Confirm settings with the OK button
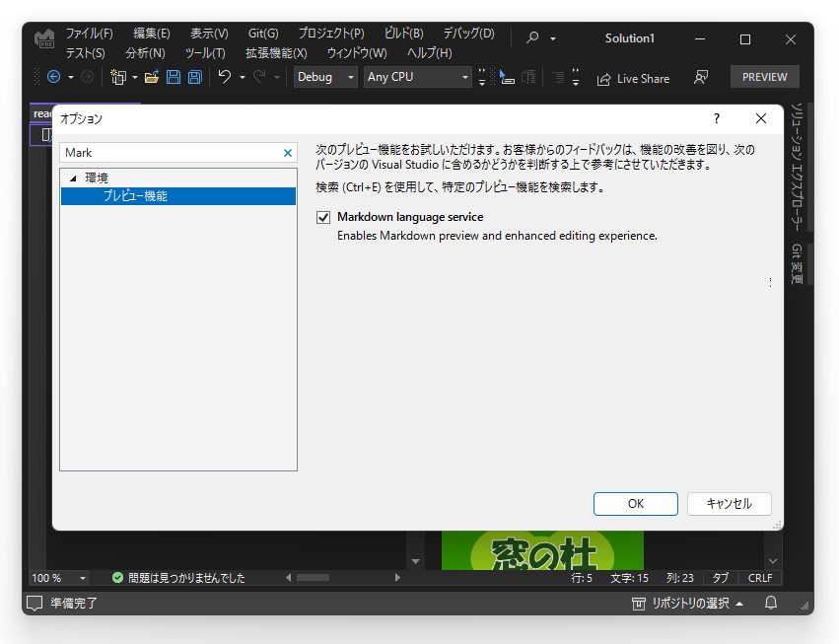 coord(635,503)
